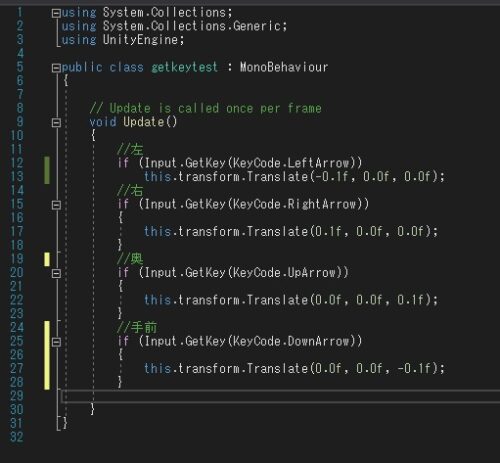Click the tall yellow change marker beside DownArrow block
This screenshot has width=500, height=463.
click(x=47, y=355)
